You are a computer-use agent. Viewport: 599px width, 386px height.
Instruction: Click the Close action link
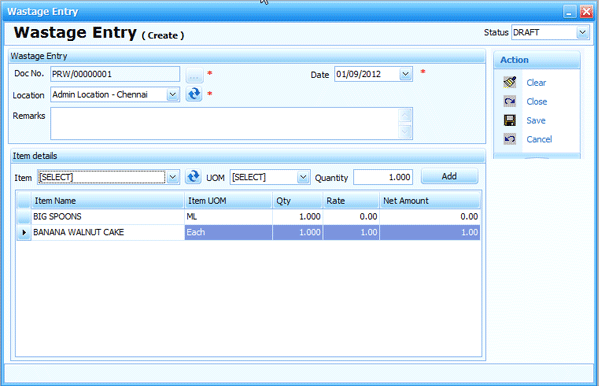(x=537, y=102)
